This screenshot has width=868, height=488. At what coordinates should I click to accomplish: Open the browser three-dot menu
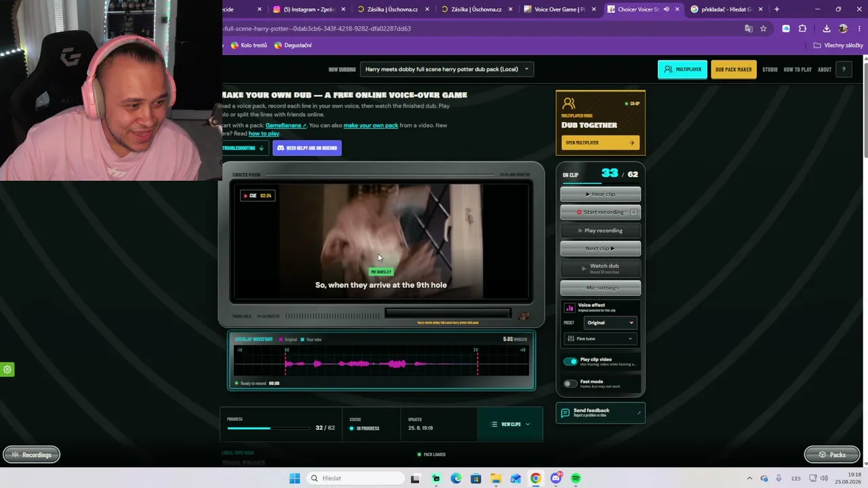coord(859,28)
